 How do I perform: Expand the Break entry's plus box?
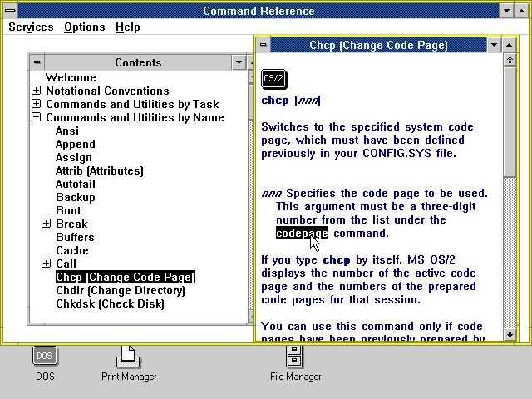[x=46, y=224]
